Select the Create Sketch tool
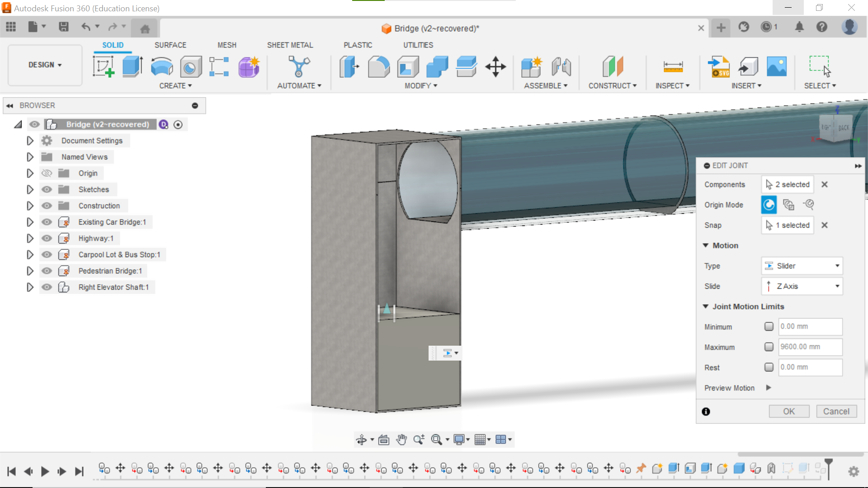Image resolution: width=868 pixels, height=488 pixels. (104, 67)
